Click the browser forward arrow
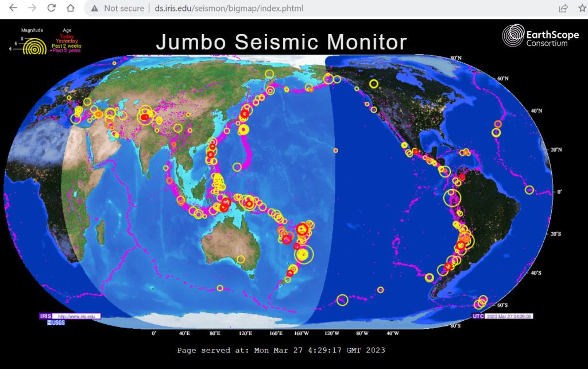Image resolution: width=588 pixels, height=369 pixels. tap(32, 8)
